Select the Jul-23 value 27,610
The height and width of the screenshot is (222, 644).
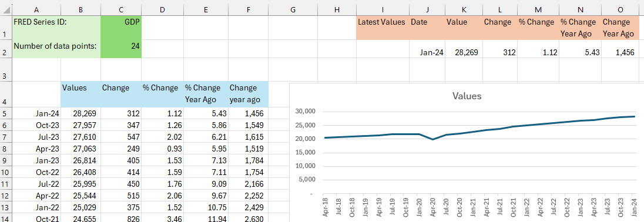(x=81, y=137)
